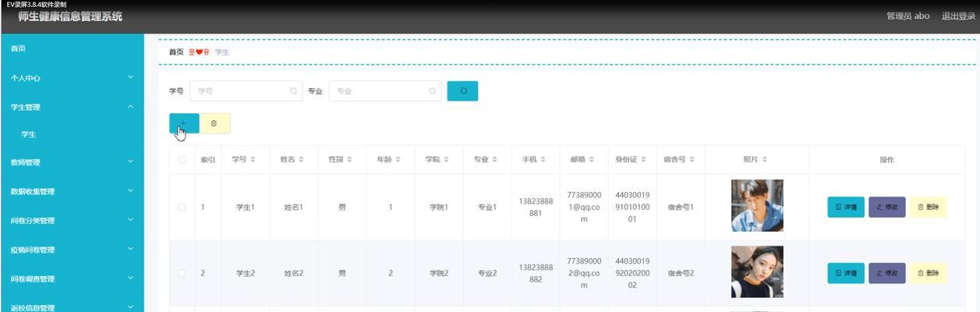Image resolution: width=980 pixels, height=312 pixels.
Task: Open 详情 for 学生1
Action: (x=846, y=207)
